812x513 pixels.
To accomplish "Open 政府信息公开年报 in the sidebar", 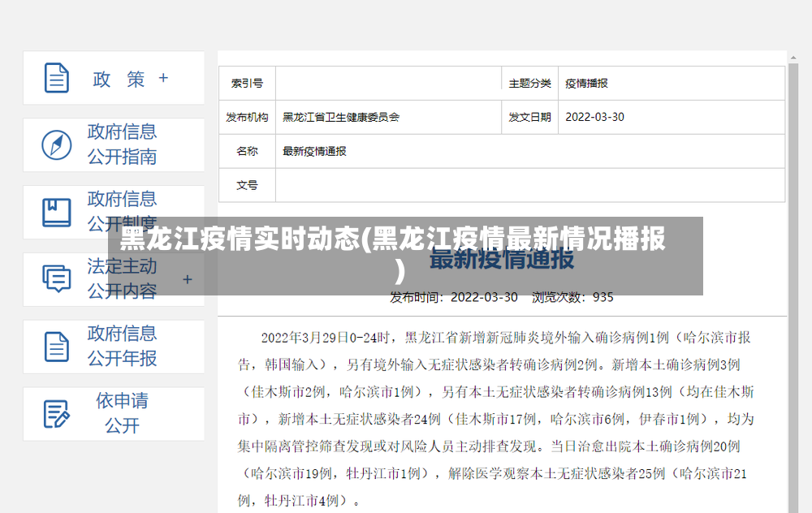I will (114, 347).
